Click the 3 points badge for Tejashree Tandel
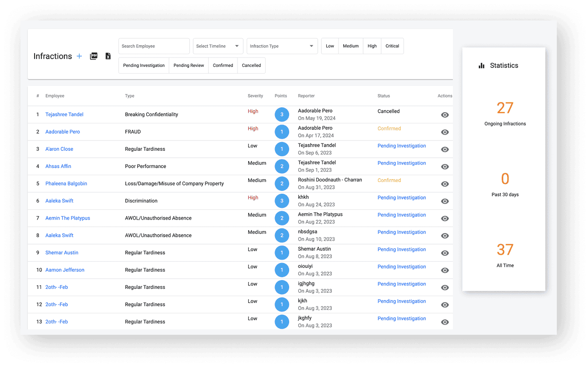 (x=282, y=115)
